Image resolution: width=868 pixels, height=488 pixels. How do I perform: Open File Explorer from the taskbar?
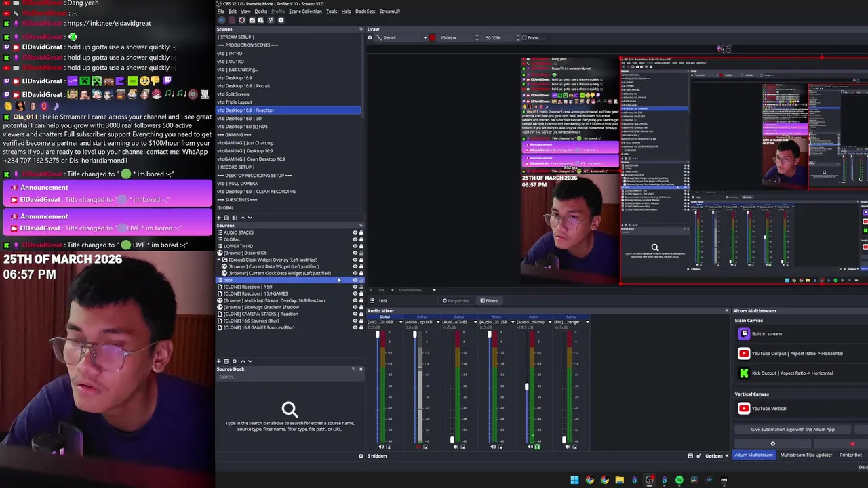(x=620, y=480)
